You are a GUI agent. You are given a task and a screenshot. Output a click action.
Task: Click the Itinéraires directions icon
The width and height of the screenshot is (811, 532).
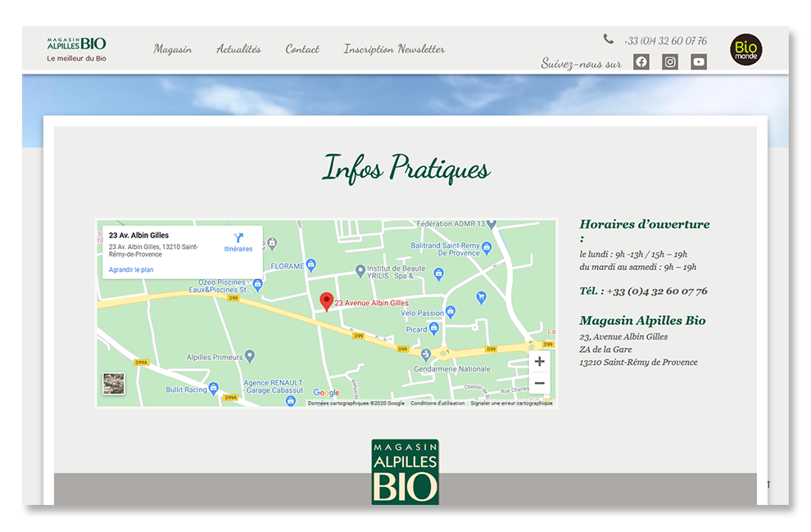[238, 238]
